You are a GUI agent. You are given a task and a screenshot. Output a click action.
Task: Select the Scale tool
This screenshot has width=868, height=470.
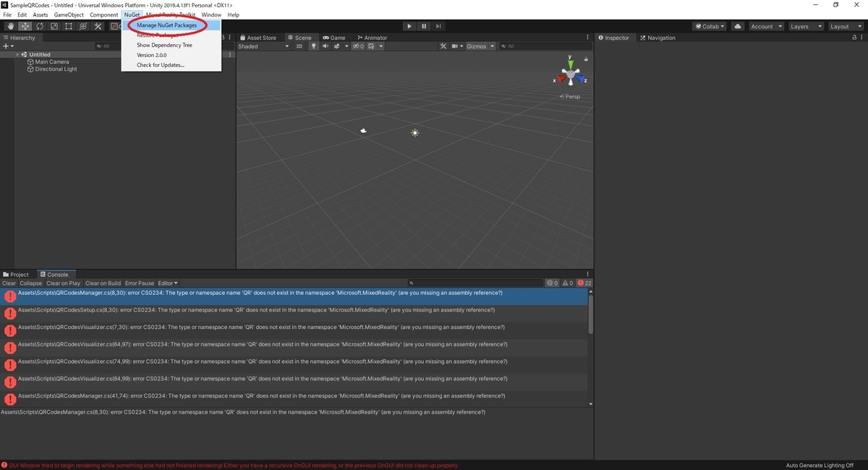(x=54, y=26)
